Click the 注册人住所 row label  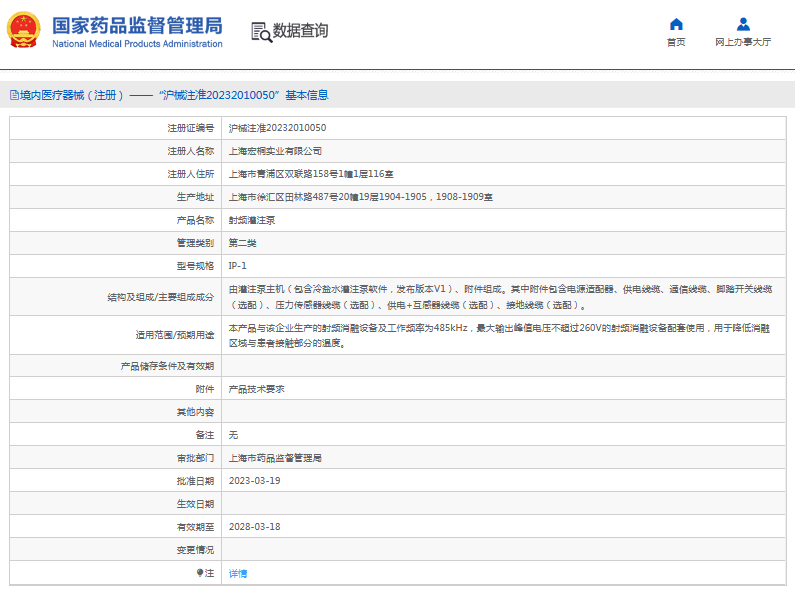[191, 174]
